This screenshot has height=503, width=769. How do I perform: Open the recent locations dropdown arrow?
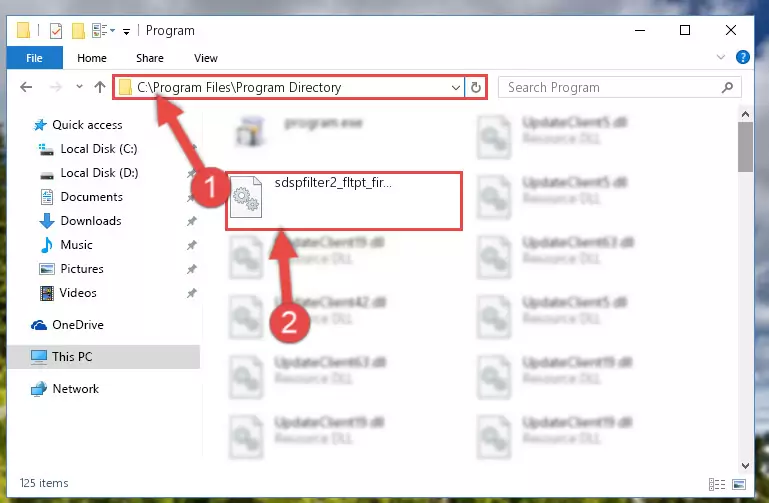tap(79, 87)
